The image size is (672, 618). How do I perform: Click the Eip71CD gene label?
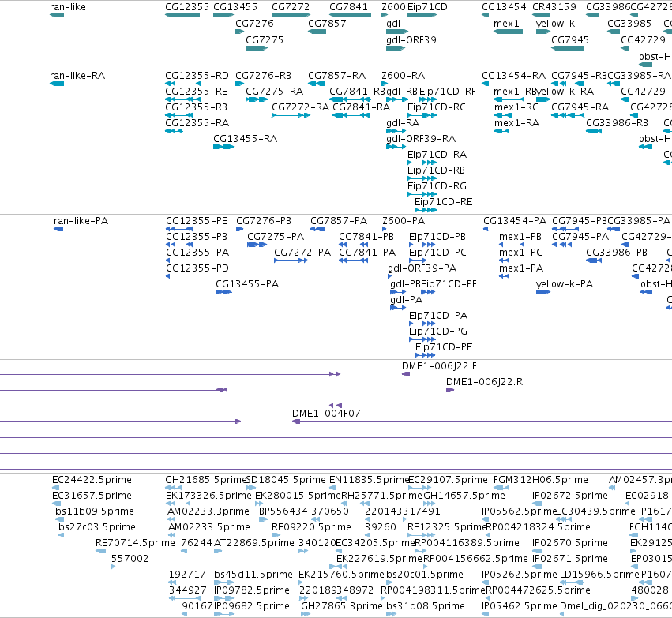427,7
